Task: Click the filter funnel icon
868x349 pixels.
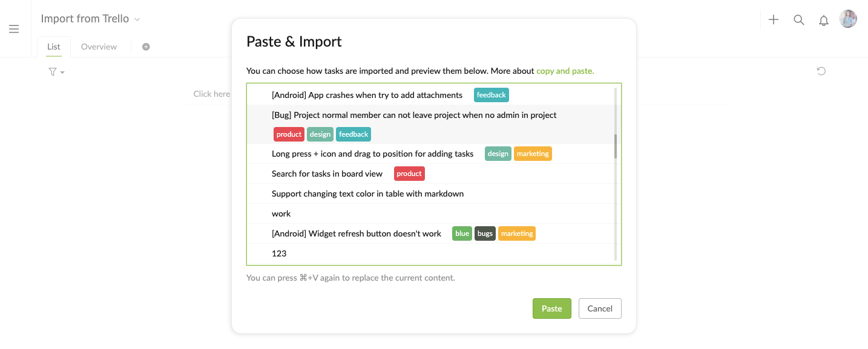Action: pyautogui.click(x=53, y=71)
